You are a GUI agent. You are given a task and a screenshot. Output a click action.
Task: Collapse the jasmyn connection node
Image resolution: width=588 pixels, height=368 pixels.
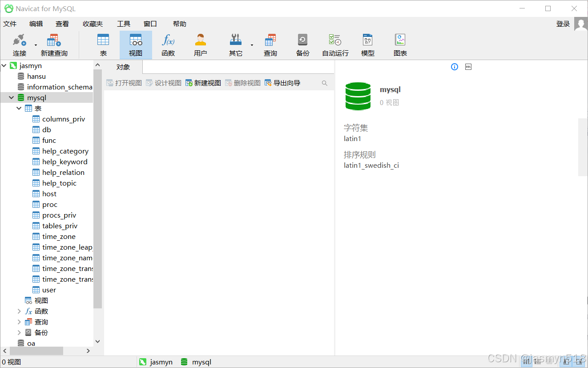click(4, 66)
